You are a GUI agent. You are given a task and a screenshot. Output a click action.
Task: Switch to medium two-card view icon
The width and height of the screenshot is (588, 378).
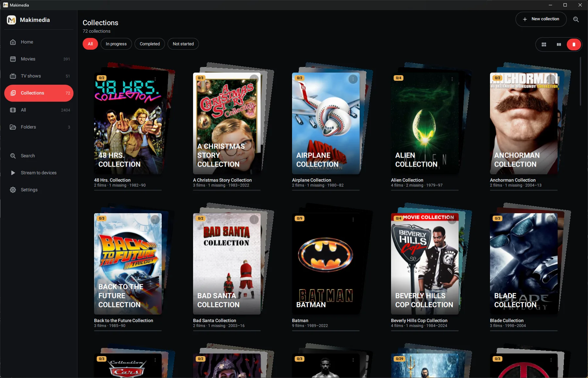[559, 44]
